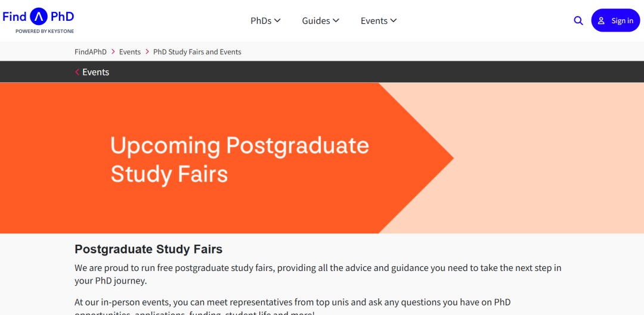Screen dimensions: 644x315
Task: Click the Powered by Keystone text
Action: (x=45, y=31)
